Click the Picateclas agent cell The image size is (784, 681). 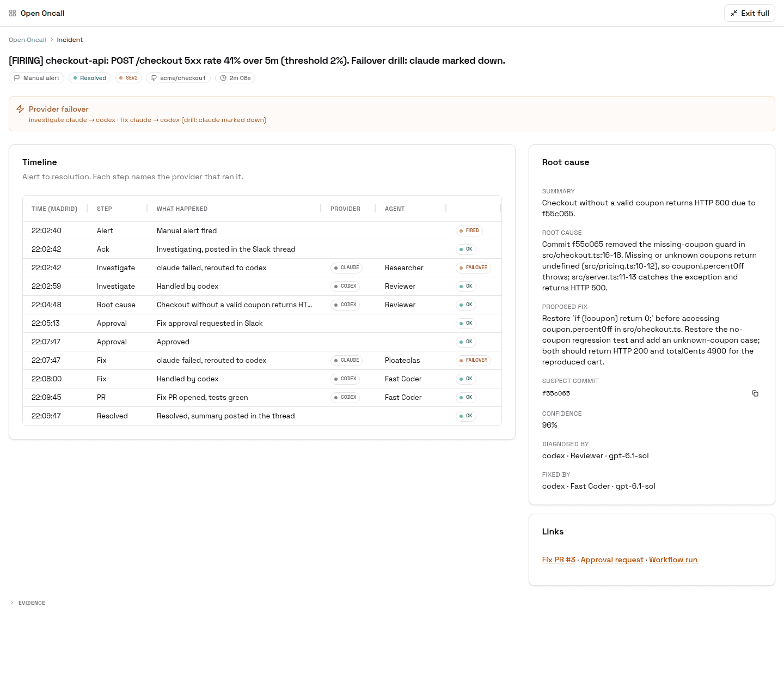pyautogui.click(x=402, y=360)
